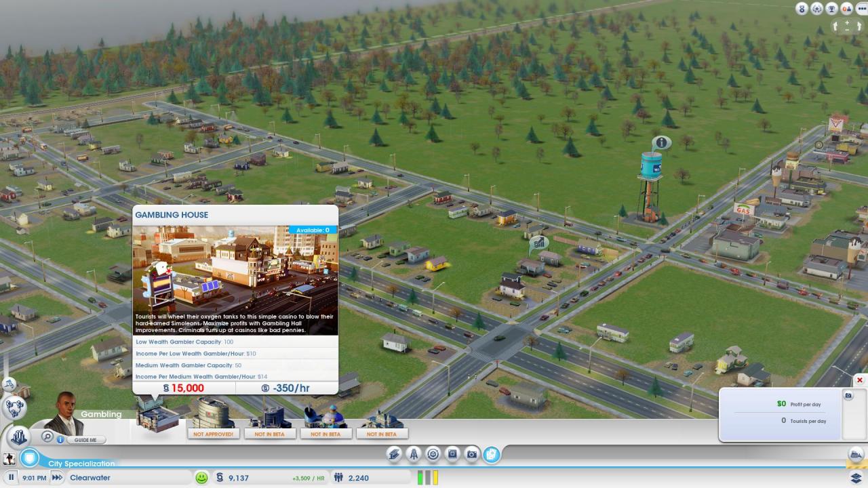Open the bulldozer demolish tool
This screenshot has height=488, width=868.
pyautogui.click(x=856, y=455)
